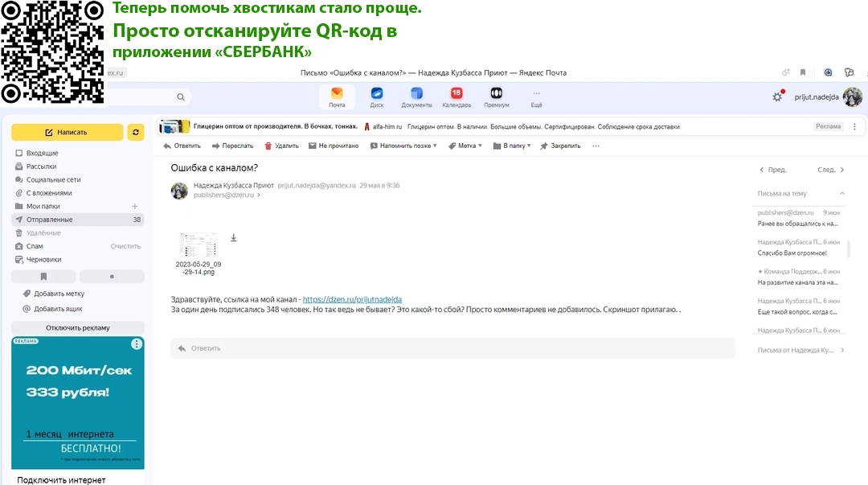This screenshot has width=868, height=485.
Task: Collapse the Письма на тему section
Action: pos(842,194)
